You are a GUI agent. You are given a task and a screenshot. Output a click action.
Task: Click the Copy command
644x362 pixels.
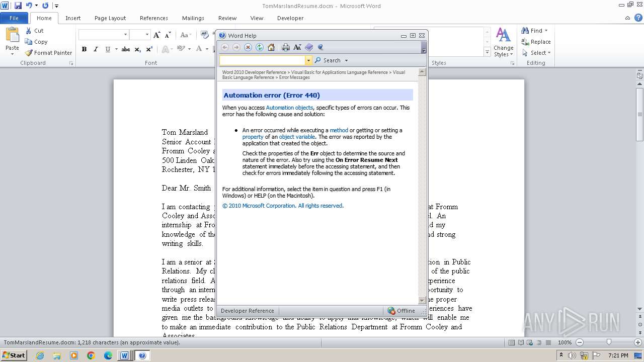tap(36, 42)
